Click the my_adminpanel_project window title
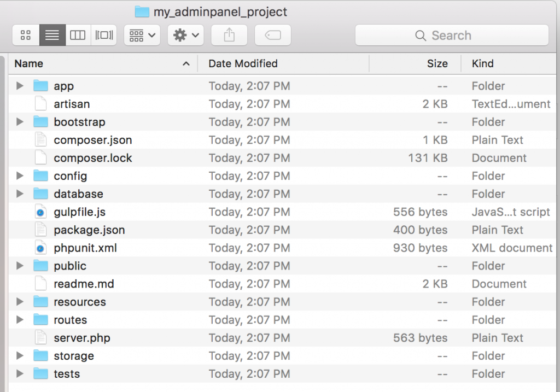The height and width of the screenshot is (392, 560). click(x=220, y=12)
